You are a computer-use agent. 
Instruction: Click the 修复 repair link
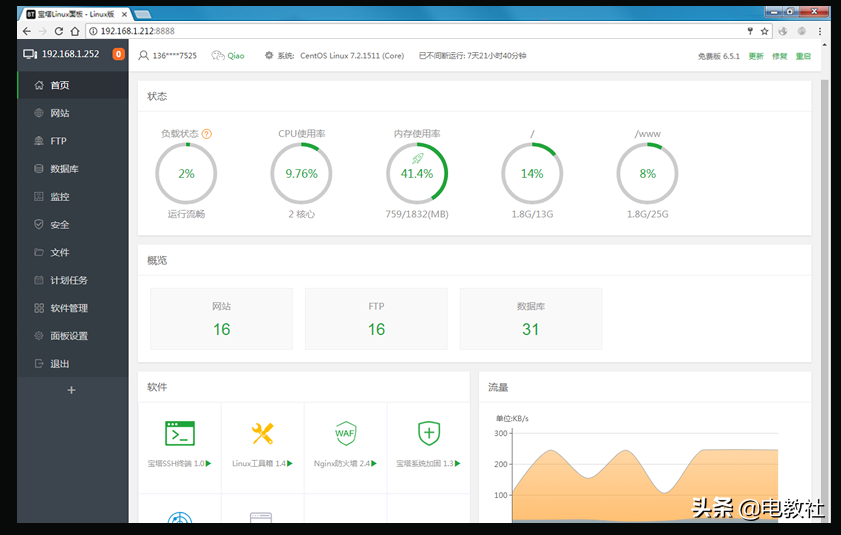click(779, 56)
